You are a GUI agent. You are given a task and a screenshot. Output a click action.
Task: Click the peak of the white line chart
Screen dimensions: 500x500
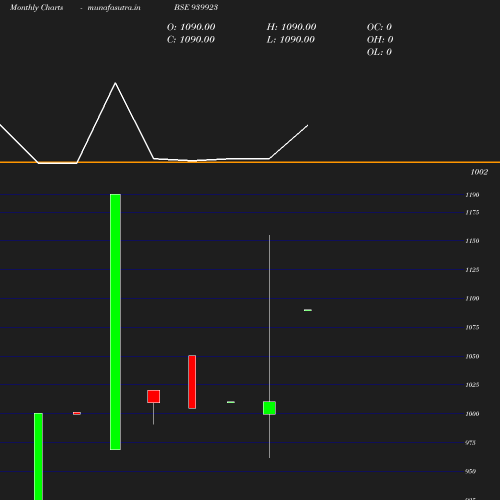115,83
